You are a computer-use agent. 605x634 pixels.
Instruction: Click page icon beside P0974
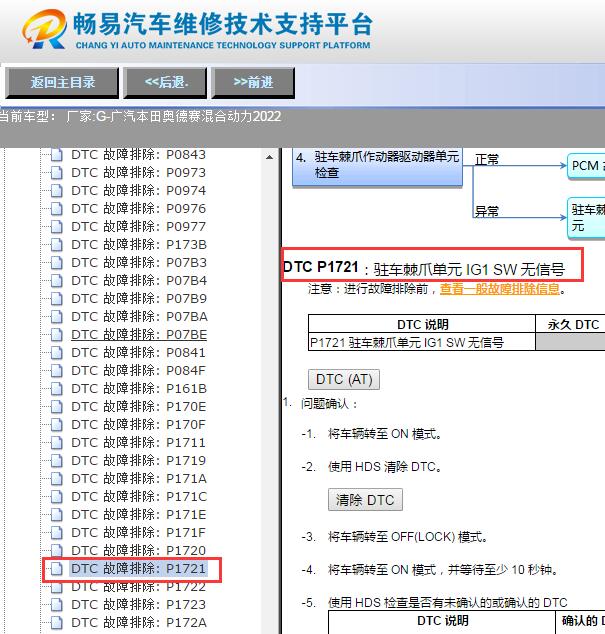click(57, 190)
